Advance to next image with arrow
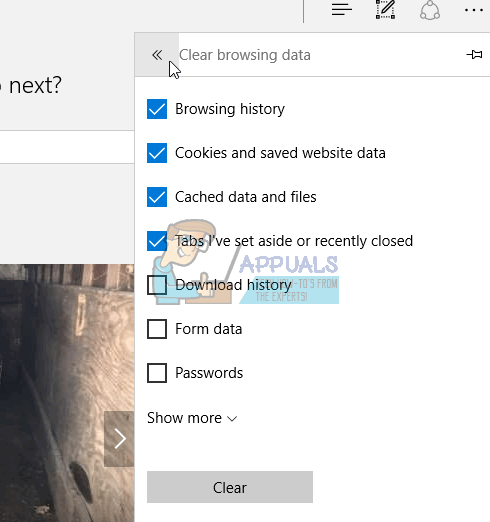This screenshot has width=490, height=522. tap(119, 438)
